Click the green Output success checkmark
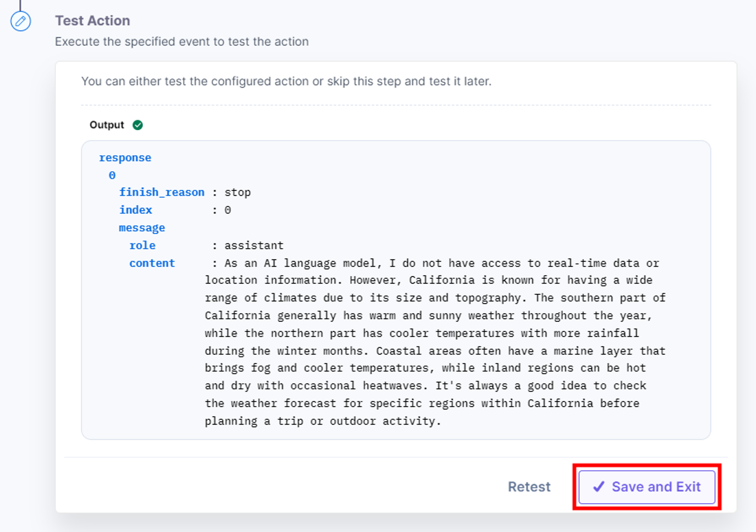The height and width of the screenshot is (532, 756). click(x=138, y=125)
